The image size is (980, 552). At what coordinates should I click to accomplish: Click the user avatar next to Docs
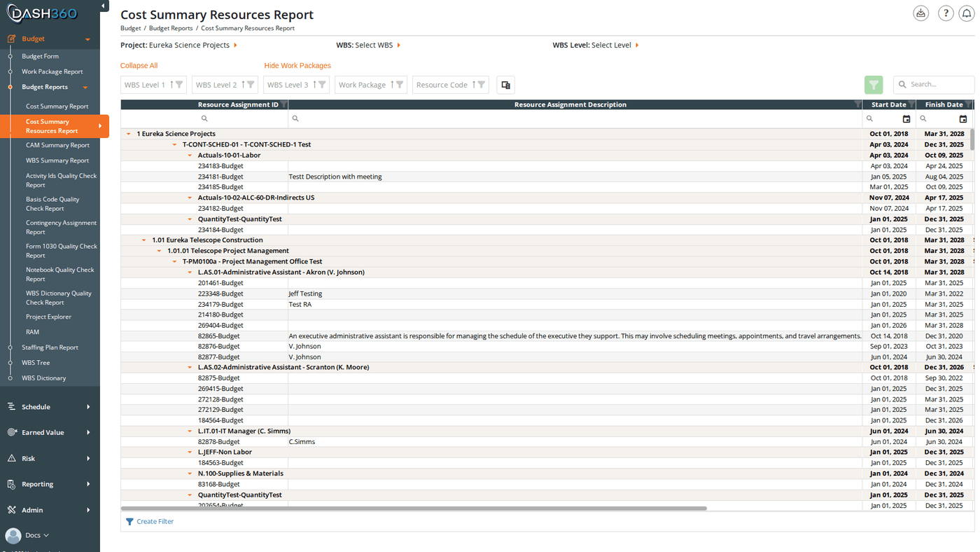click(x=13, y=535)
